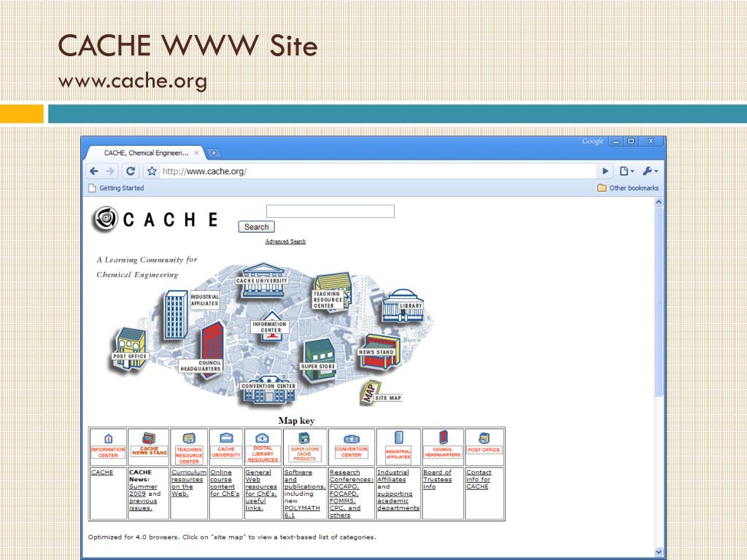The width and height of the screenshot is (747, 560).
Task: Click the browser back arrow
Action: 94,171
